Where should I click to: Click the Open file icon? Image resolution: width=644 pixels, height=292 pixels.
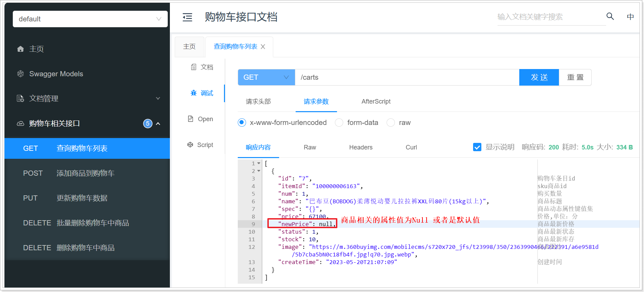(191, 119)
